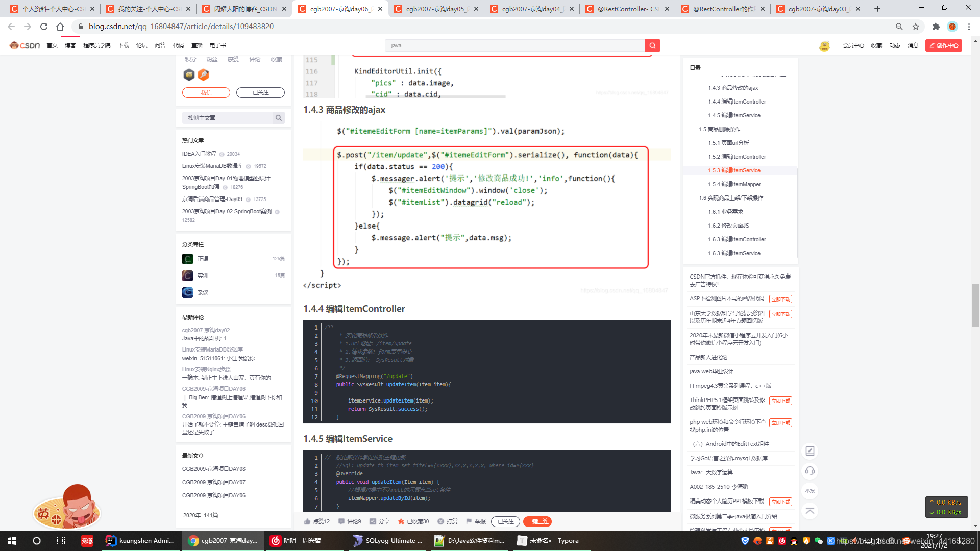Open Cortana search circle on taskbar
980x551 pixels.
pyautogui.click(x=36, y=540)
